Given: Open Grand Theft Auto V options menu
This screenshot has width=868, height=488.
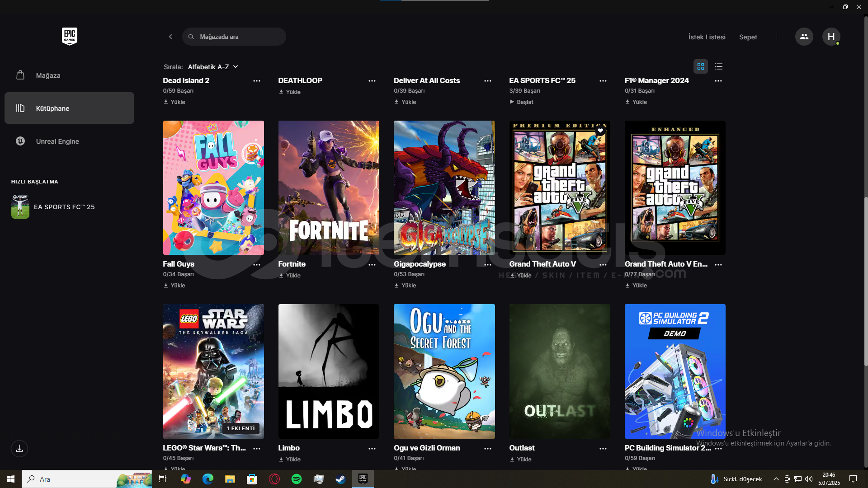Looking at the screenshot, I should tap(603, 265).
